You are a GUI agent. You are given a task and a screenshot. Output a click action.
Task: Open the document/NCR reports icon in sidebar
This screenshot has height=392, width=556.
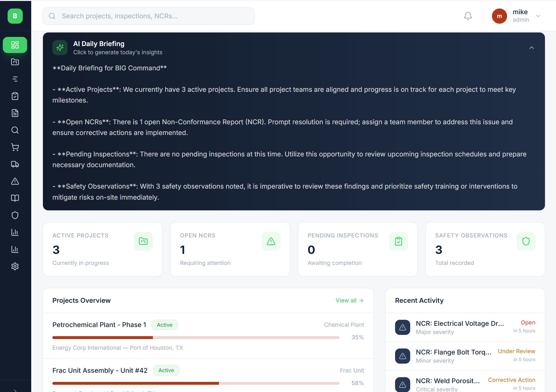coord(15,113)
